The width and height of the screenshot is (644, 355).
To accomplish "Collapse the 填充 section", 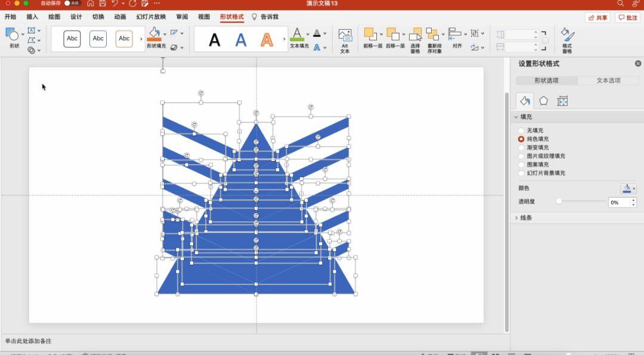I will coord(516,117).
